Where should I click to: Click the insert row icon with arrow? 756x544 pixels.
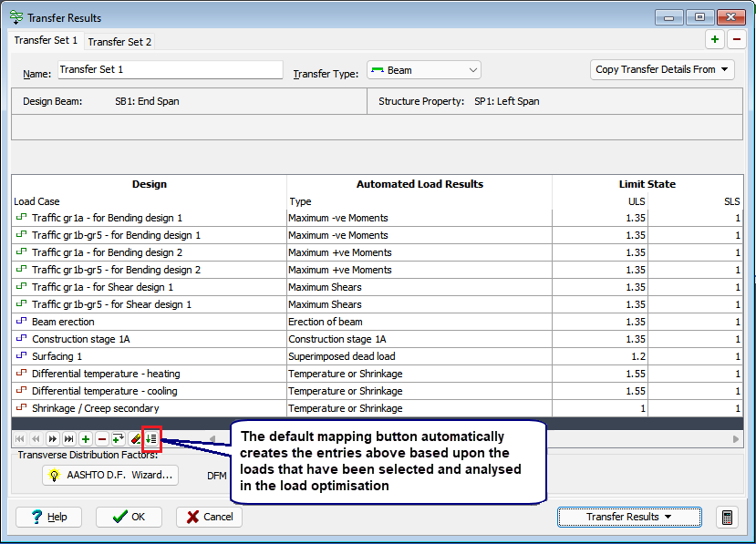point(119,438)
